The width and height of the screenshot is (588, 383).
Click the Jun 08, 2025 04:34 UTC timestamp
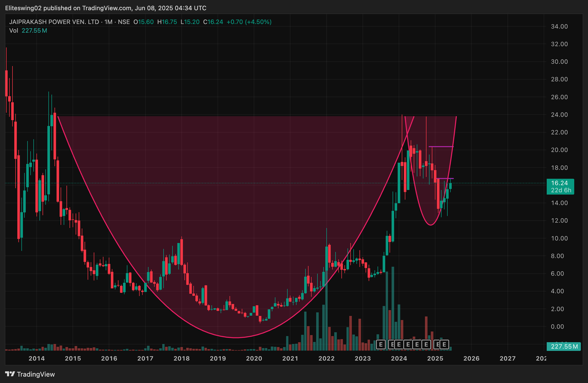[171, 8]
